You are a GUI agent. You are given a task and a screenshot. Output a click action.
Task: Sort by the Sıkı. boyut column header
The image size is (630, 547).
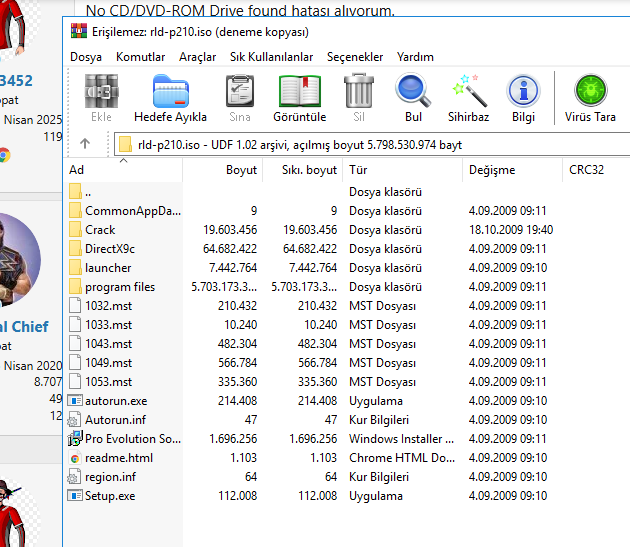[x=303, y=170]
